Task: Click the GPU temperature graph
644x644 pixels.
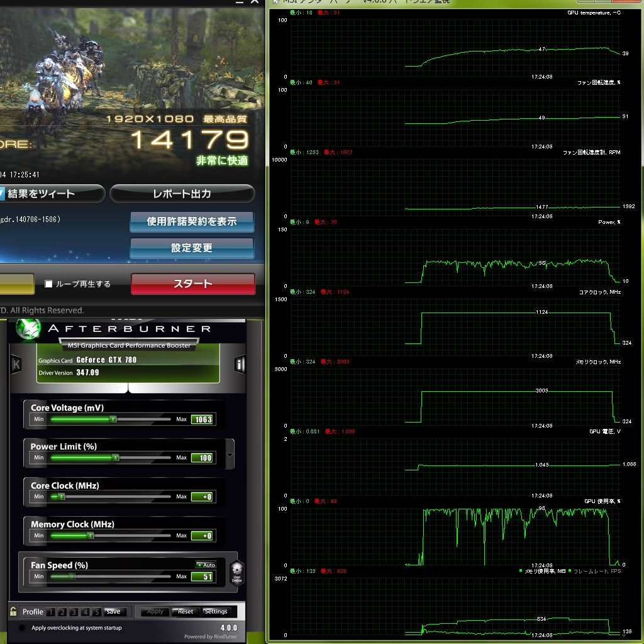Action: (x=455, y=48)
